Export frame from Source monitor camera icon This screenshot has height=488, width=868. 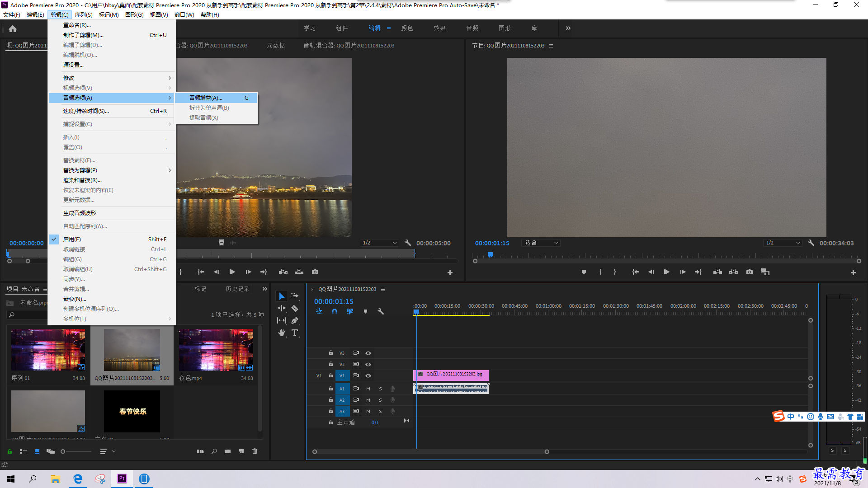point(315,272)
